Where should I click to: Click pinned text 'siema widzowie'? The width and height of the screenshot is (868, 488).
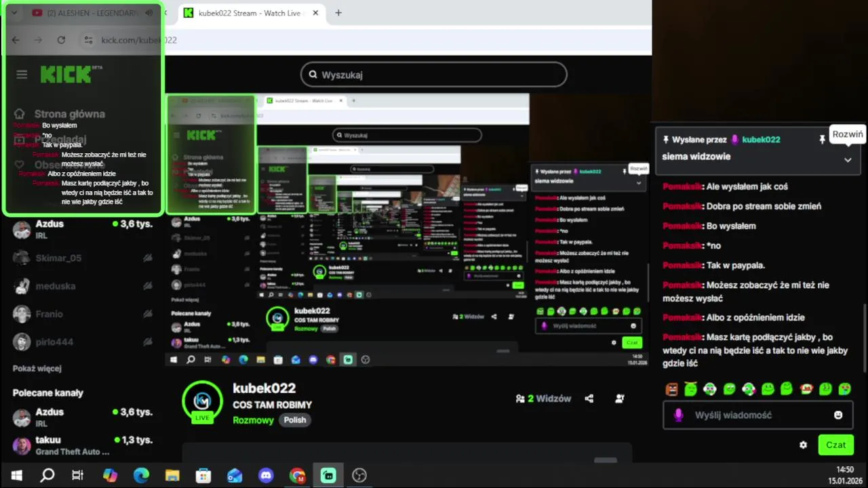tap(696, 156)
